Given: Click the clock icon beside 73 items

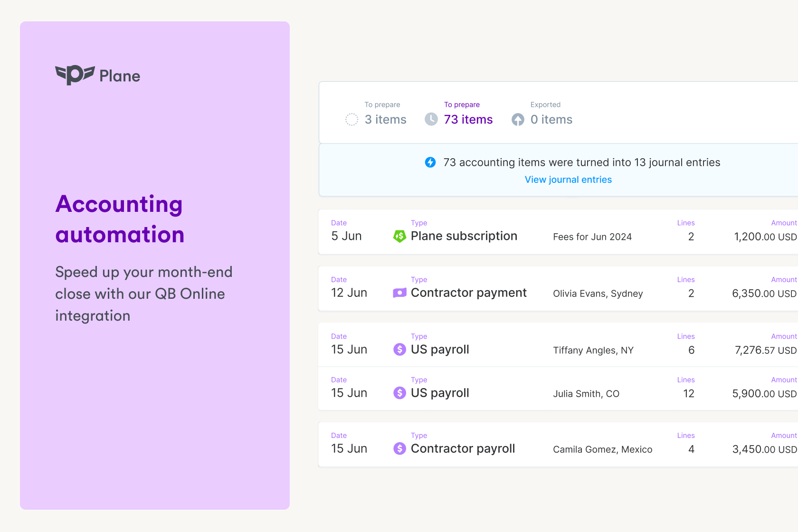Looking at the screenshot, I should click(431, 119).
